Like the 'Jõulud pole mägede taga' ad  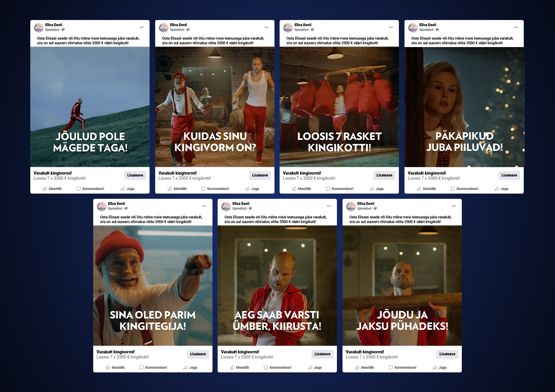pos(52,189)
